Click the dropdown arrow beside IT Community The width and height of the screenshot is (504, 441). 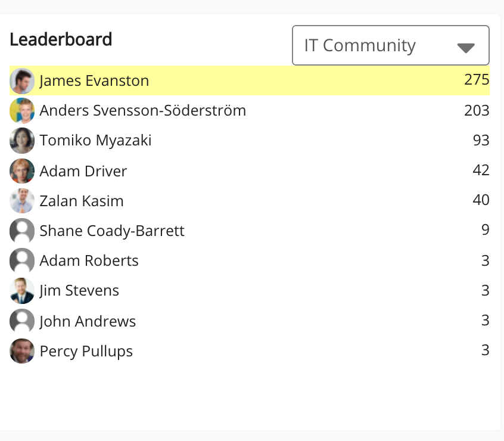465,48
